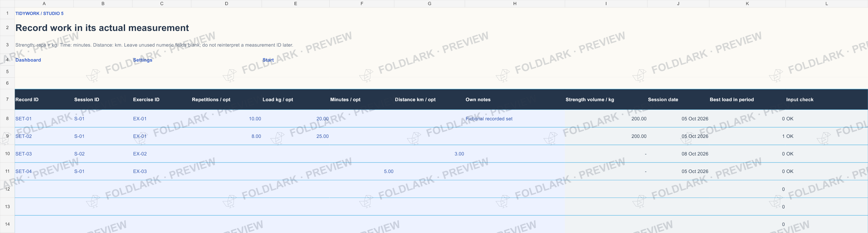868x233 pixels.
Task: Click the 'Input check' header cell
Action: coord(826,100)
